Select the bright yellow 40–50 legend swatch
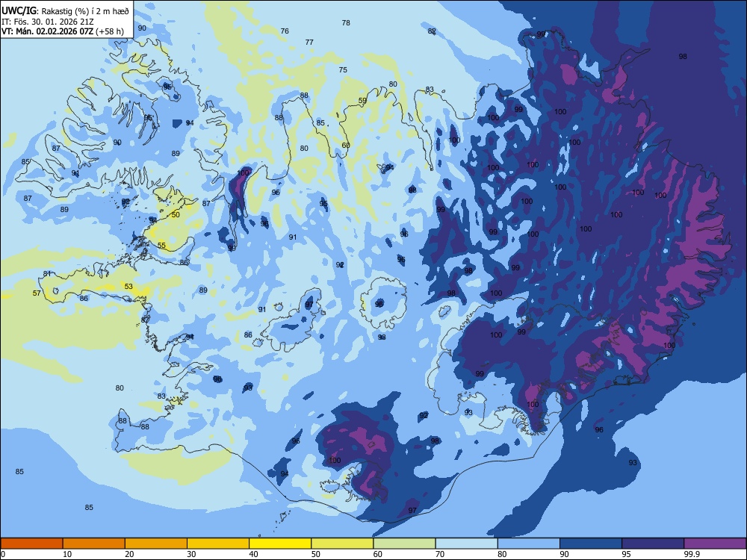 pos(280,544)
